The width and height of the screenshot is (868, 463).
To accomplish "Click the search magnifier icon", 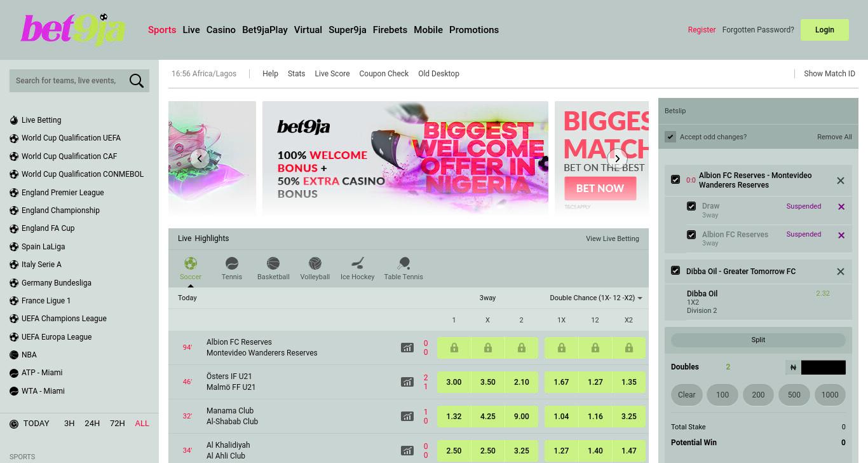I will tap(136, 81).
